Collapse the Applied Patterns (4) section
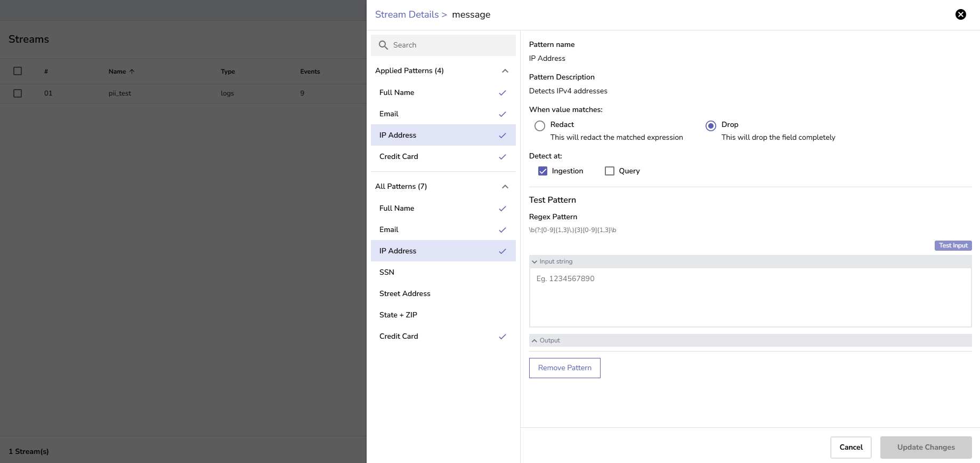The width and height of the screenshot is (980, 463). click(505, 71)
